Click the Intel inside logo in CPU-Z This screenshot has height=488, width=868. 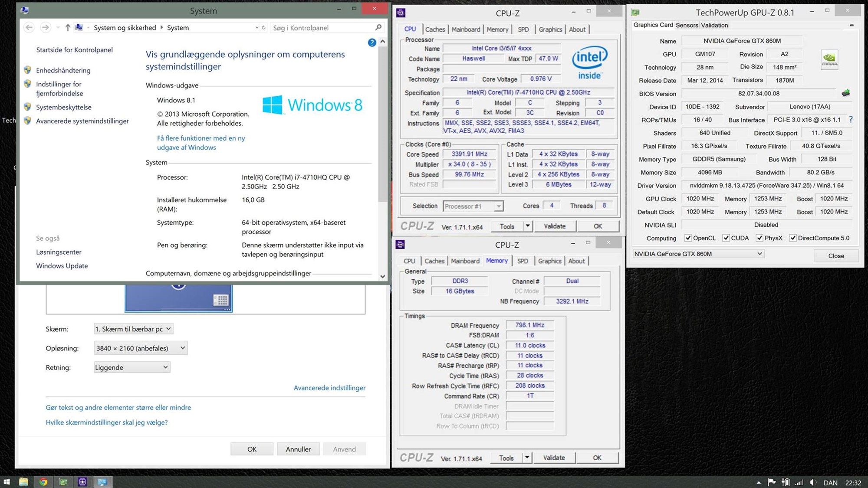(x=590, y=63)
